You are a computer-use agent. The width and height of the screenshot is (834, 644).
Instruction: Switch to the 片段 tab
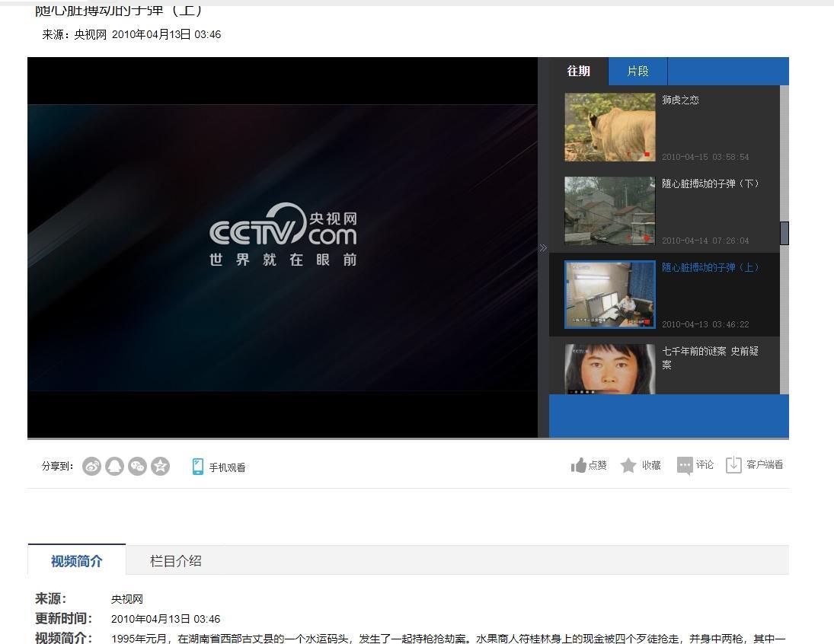[x=637, y=72]
